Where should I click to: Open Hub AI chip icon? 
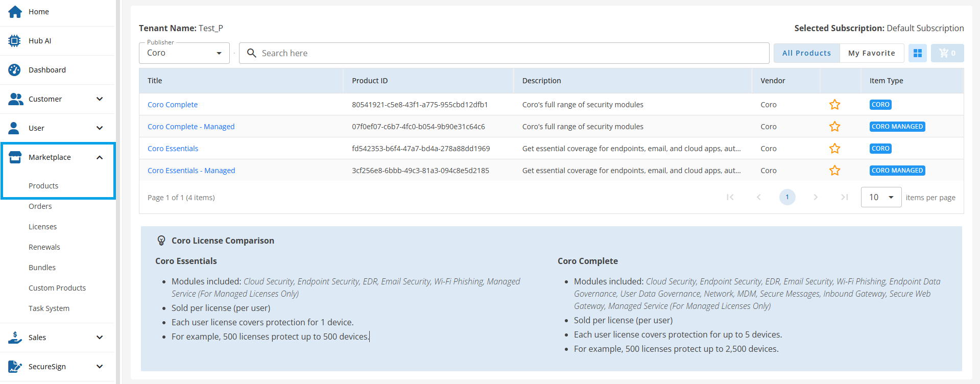click(15, 41)
